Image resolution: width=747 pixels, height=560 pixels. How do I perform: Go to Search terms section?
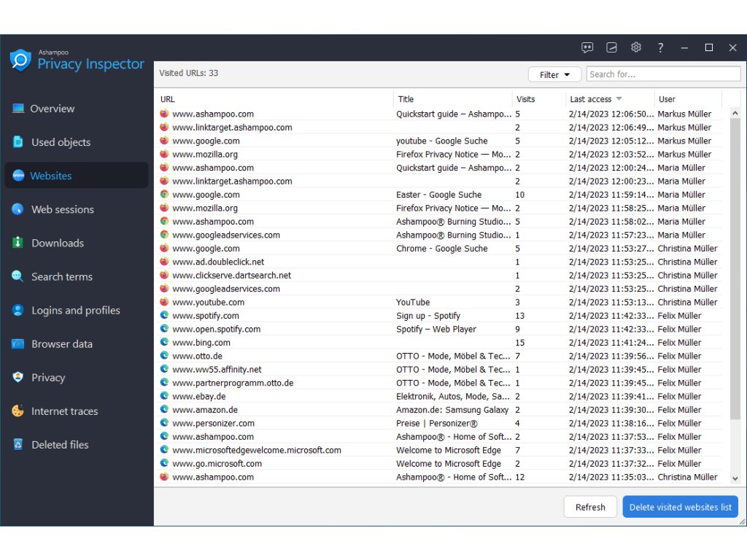(61, 276)
